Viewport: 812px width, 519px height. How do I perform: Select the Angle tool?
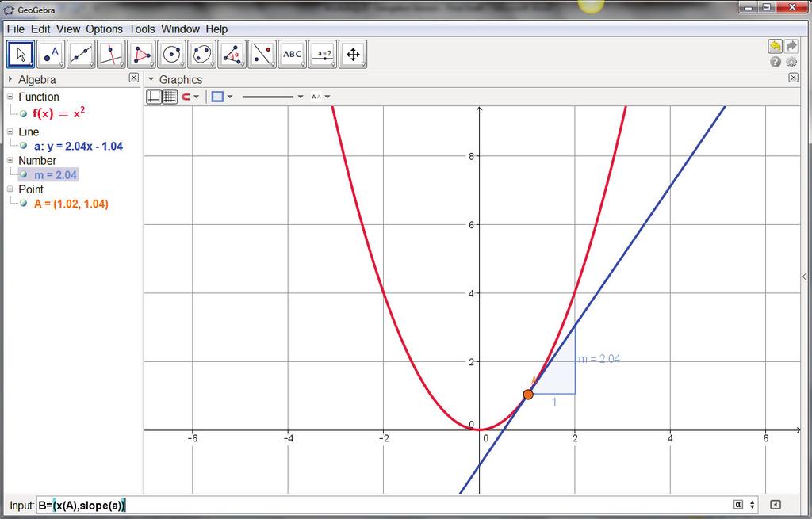[x=232, y=55]
